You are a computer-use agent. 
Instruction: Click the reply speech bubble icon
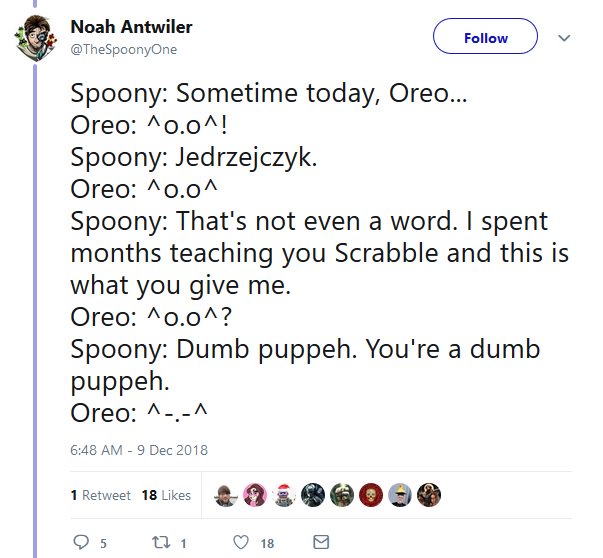pos(83,542)
